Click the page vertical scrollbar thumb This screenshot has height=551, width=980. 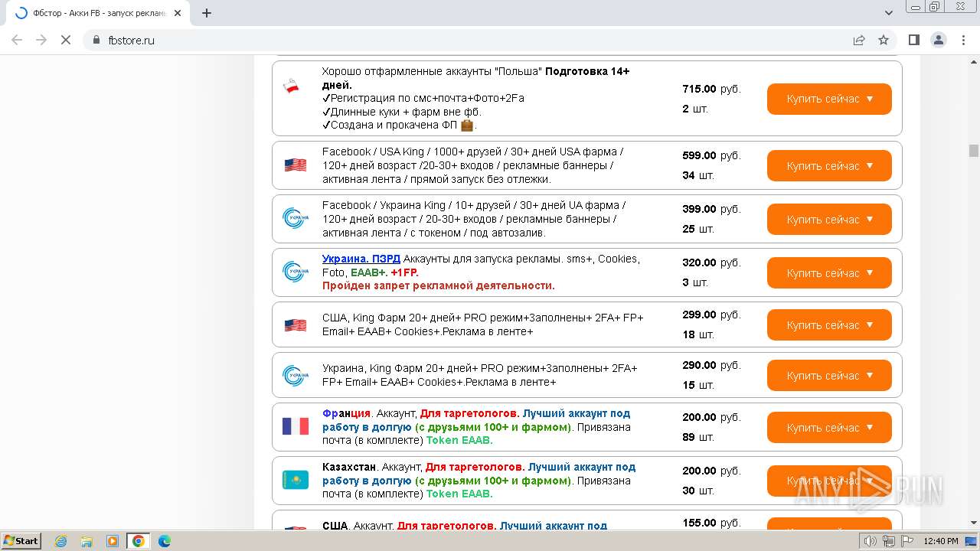(x=974, y=151)
